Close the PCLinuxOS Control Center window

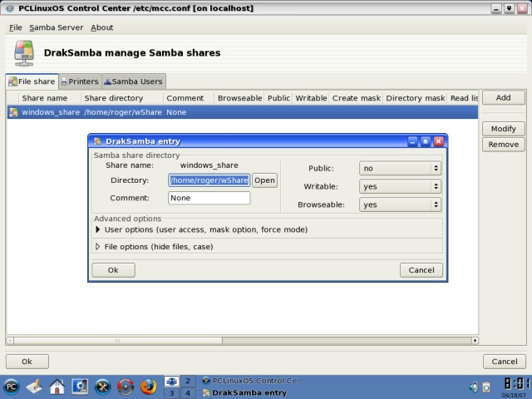(x=522, y=8)
